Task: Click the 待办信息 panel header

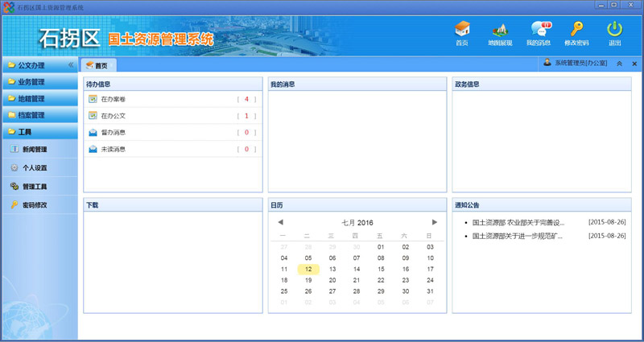Action: click(x=173, y=84)
